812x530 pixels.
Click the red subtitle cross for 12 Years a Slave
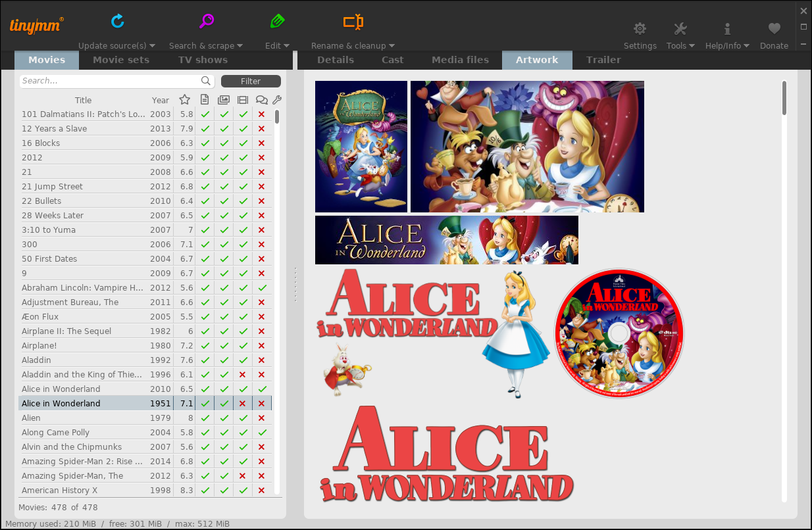(x=262, y=129)
